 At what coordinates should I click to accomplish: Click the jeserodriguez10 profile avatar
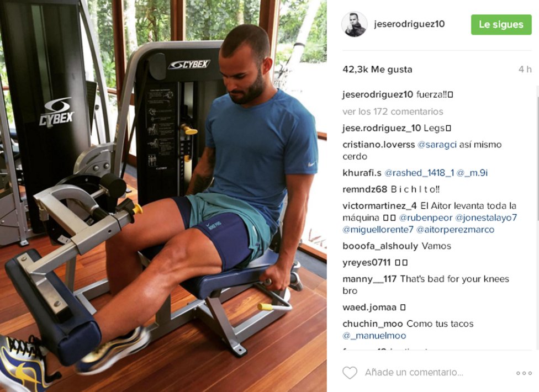point(354,24)
